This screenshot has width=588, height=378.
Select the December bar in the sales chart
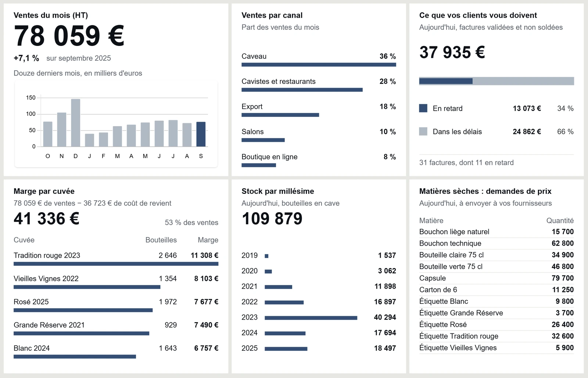76,123
